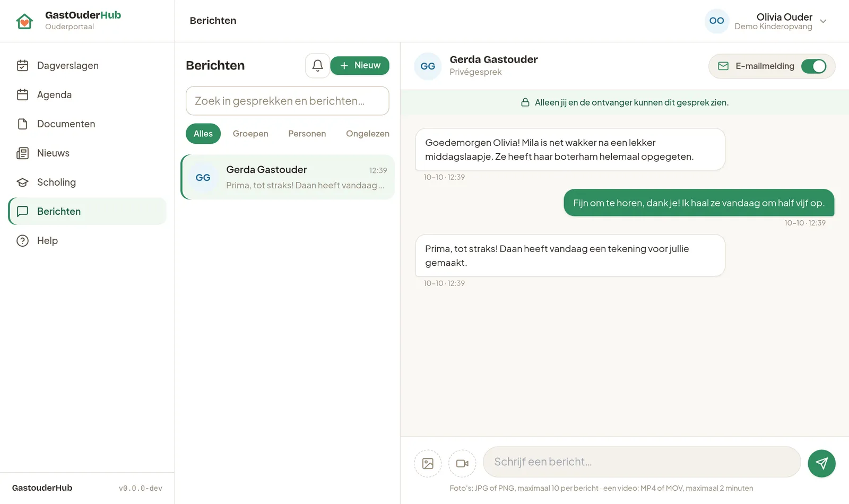This screenshot has height=504, width=849.
Task: Focus the conversation search field
Action: pyautogui.click(x=288, y=101)
